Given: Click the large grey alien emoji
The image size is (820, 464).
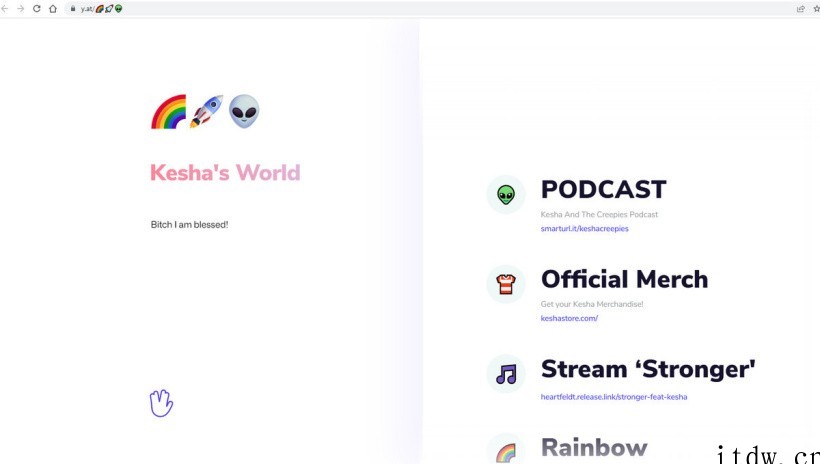Looking at the screenshot, I should pos(244,111).
